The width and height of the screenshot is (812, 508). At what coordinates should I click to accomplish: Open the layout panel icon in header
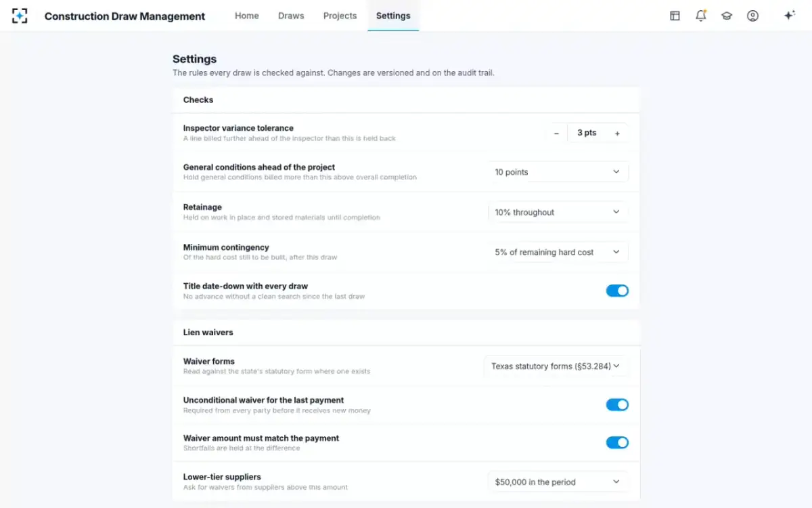(675, 16)
